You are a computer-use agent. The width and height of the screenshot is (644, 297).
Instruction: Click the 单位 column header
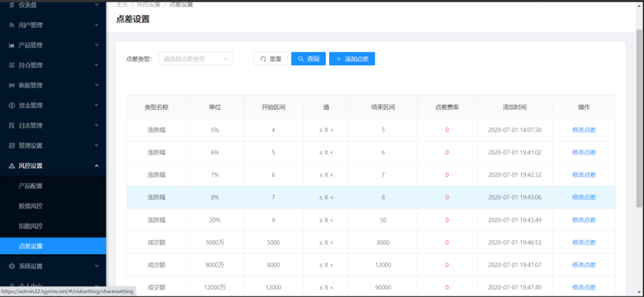(x=215, y=107)
